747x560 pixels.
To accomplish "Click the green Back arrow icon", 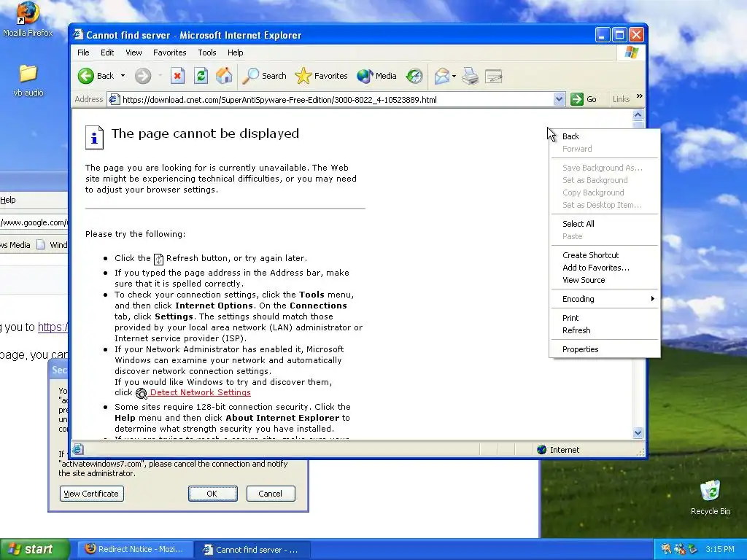I will click(x=86, y=76).
